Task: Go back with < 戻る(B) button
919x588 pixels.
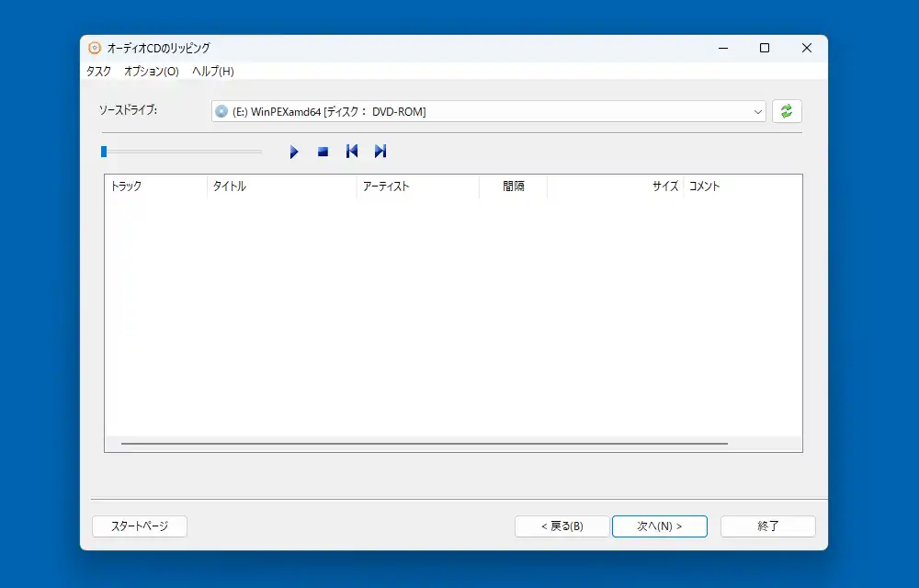Action: pyautogui.click(x=562, y=526)
